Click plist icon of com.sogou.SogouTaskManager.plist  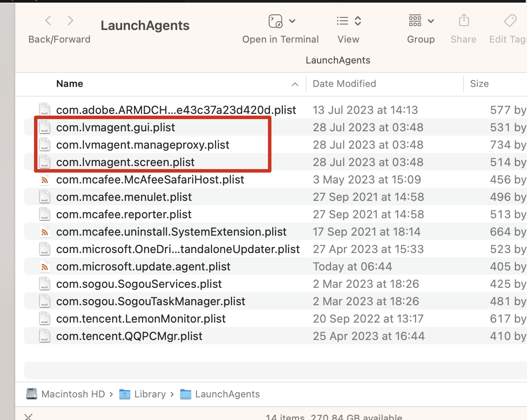[44, 301]
